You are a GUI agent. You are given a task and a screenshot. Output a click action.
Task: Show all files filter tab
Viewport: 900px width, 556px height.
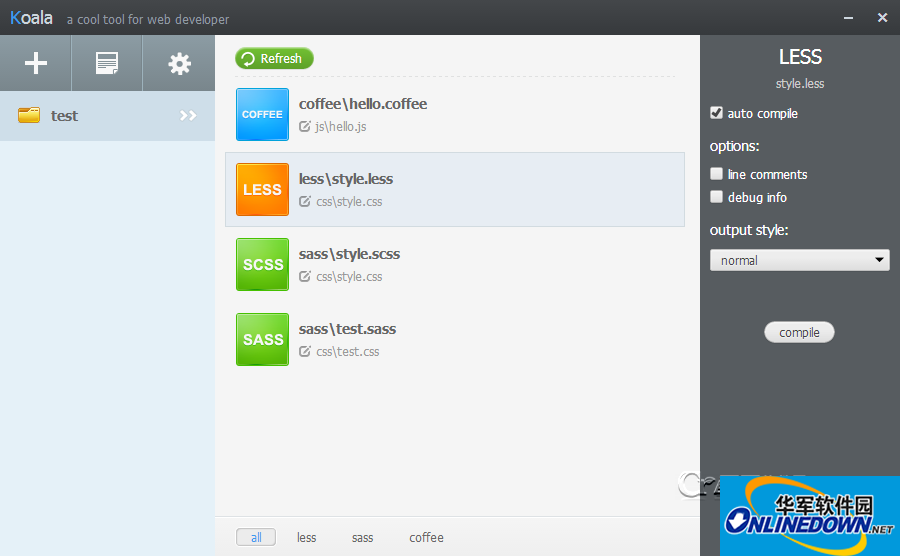coord(256,538)
